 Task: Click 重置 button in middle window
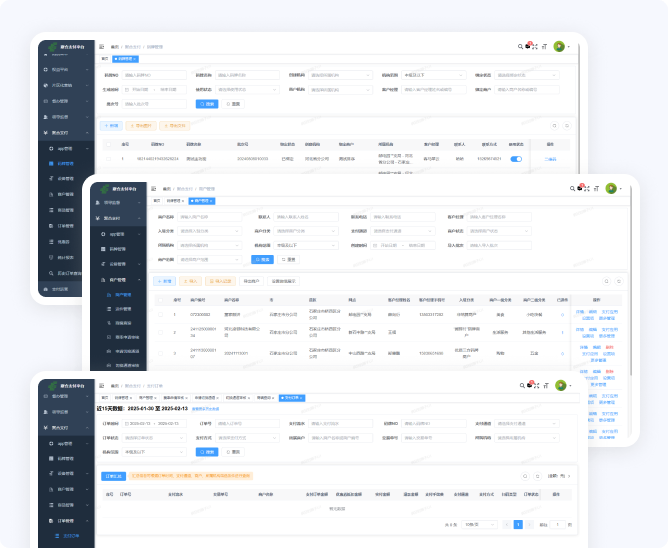pos(288,260)
